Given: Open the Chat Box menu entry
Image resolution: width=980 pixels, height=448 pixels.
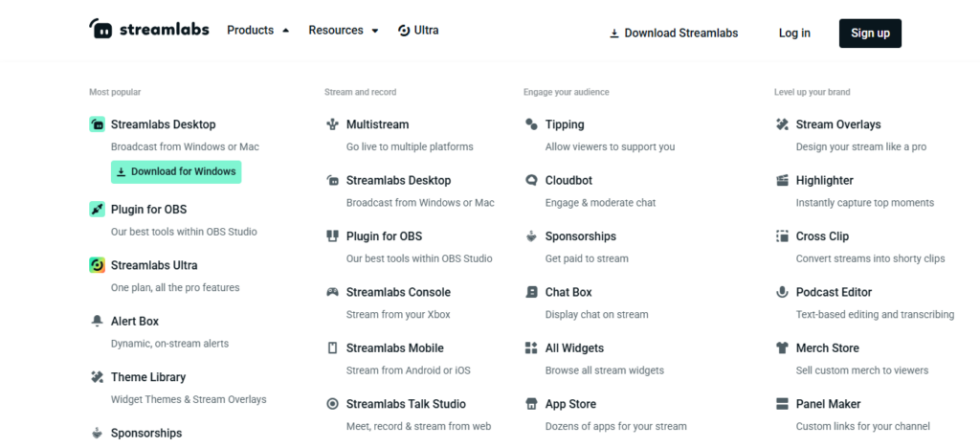Looking at the screenshot, I should click(568, 292).
